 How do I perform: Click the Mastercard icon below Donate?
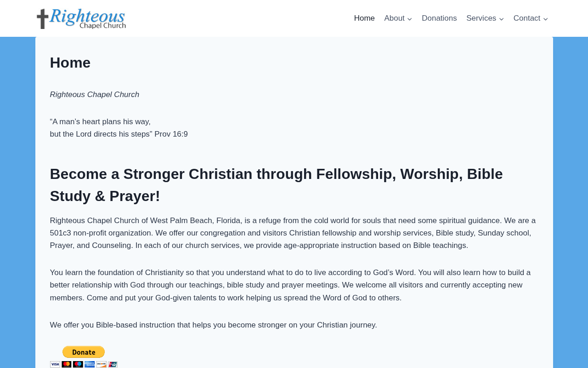point(67,364)
